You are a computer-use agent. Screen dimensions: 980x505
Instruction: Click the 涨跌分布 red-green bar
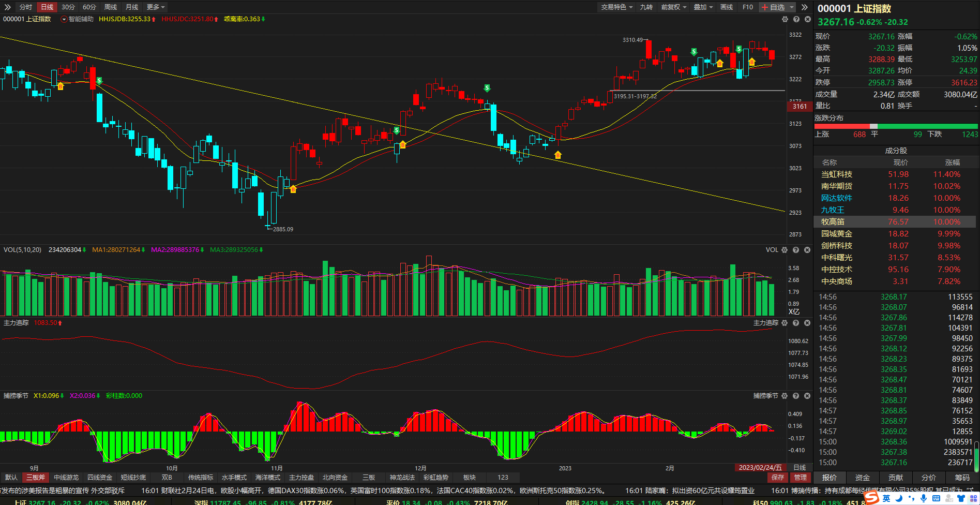(x=896, y=126)
